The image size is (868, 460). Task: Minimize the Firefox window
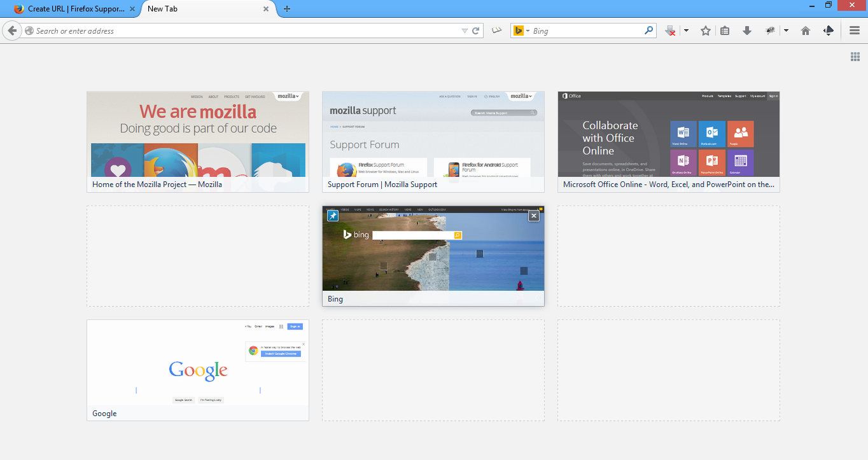click(812, 6)
